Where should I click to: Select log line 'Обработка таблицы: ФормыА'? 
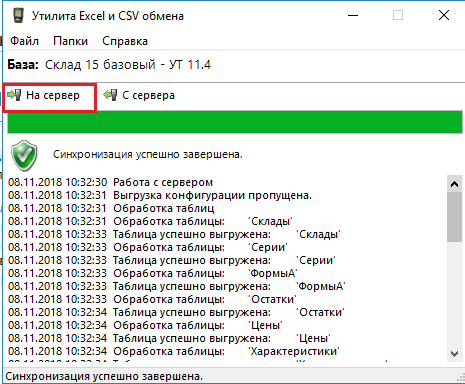(x=153, y=273)
